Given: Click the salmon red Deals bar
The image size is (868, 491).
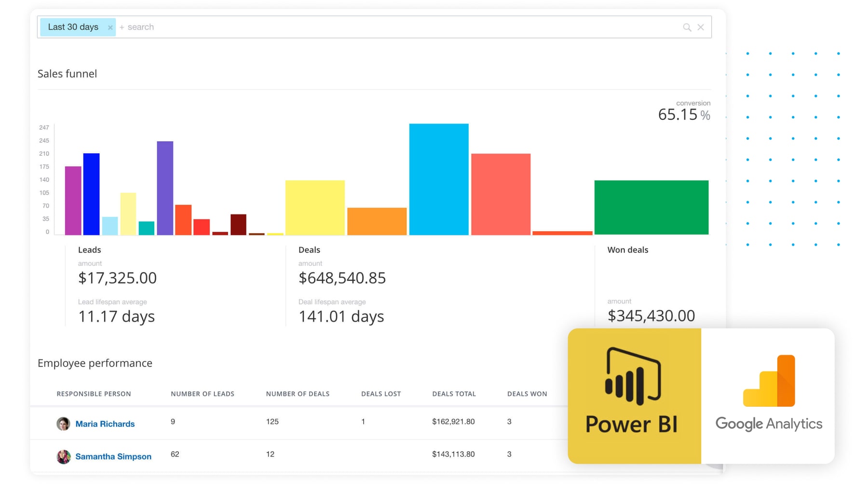Looking at the screenshot, I should click(x=501, y=194).
